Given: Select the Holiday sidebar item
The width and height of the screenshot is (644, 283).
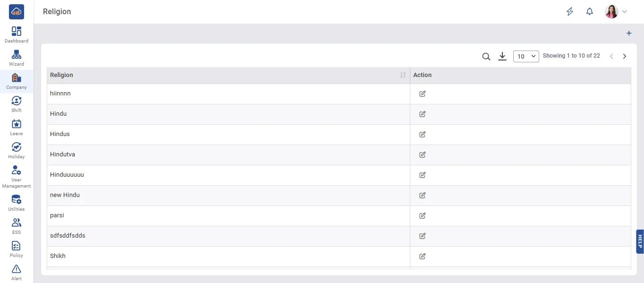Looking at the screenshot, I should tap(17, 150).
